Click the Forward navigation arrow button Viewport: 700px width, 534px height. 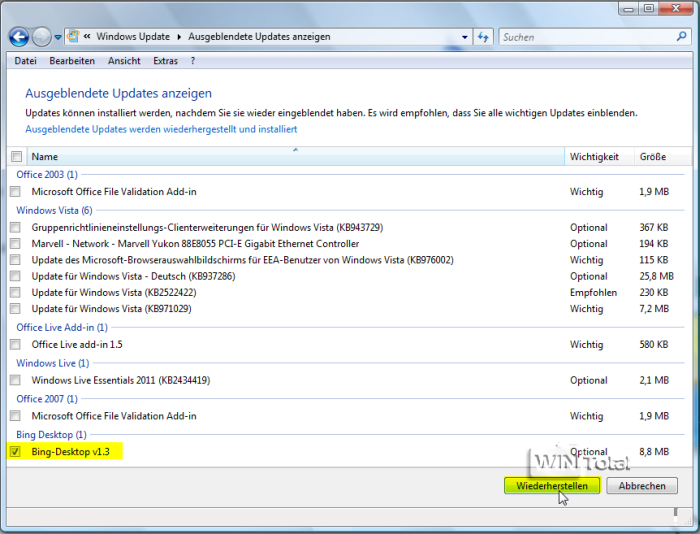point(41,37)
